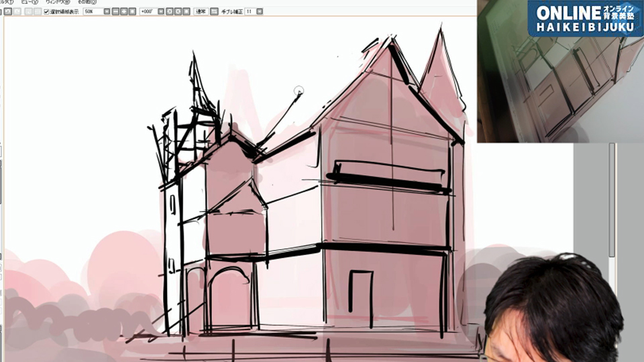
Task: Click the redo arrow icon in the toolbar
Action: (17, 11)
